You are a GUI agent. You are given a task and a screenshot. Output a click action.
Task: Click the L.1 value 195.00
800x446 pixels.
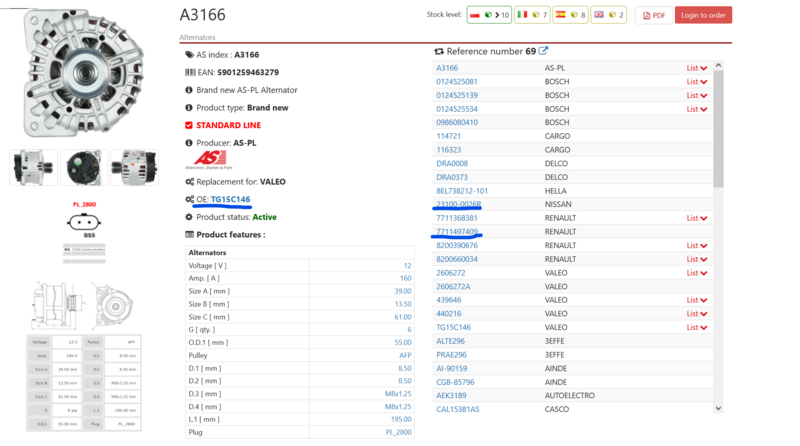click(401, 419)
